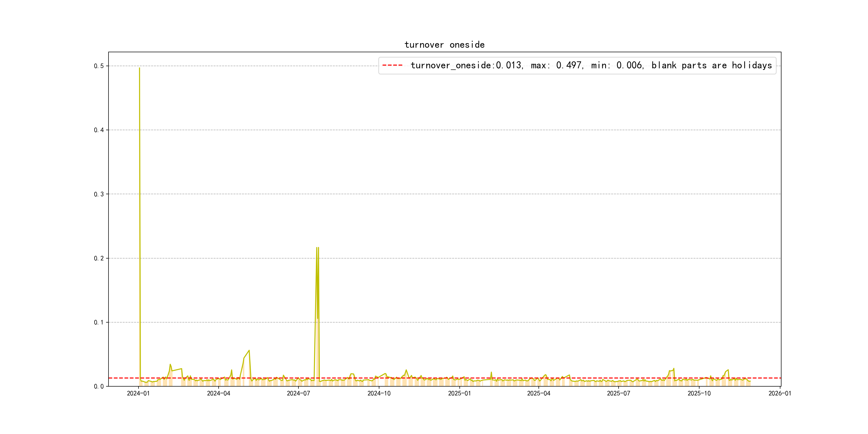
Task: Click the 2025-04 x-axis date label
Action: click(x=538, y=394)
